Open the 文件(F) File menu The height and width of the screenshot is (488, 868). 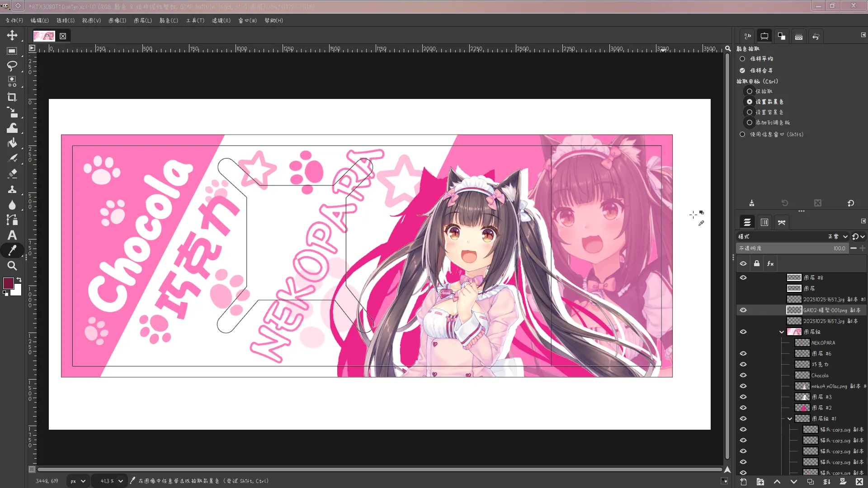pos(14,20)
